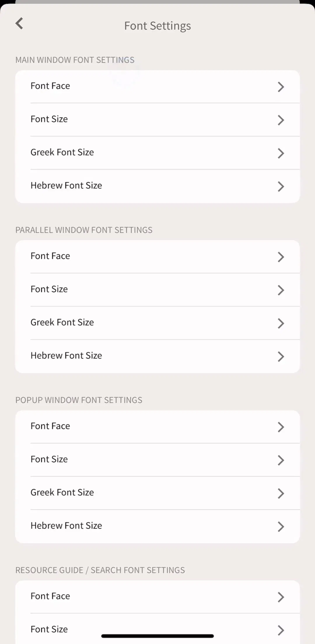The height and width of the screenshot is (644, 315).
Task: Tap the chevron beside Parallel Window Font Size
Action: [281, 290]
